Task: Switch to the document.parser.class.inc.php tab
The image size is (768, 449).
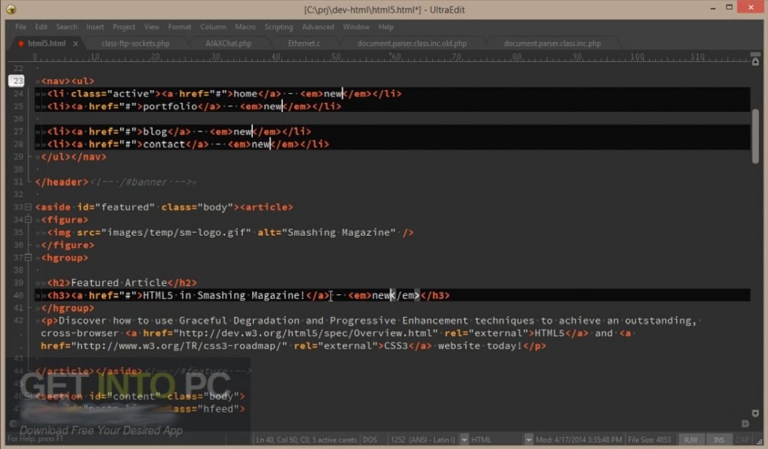Action: [552, 44]
